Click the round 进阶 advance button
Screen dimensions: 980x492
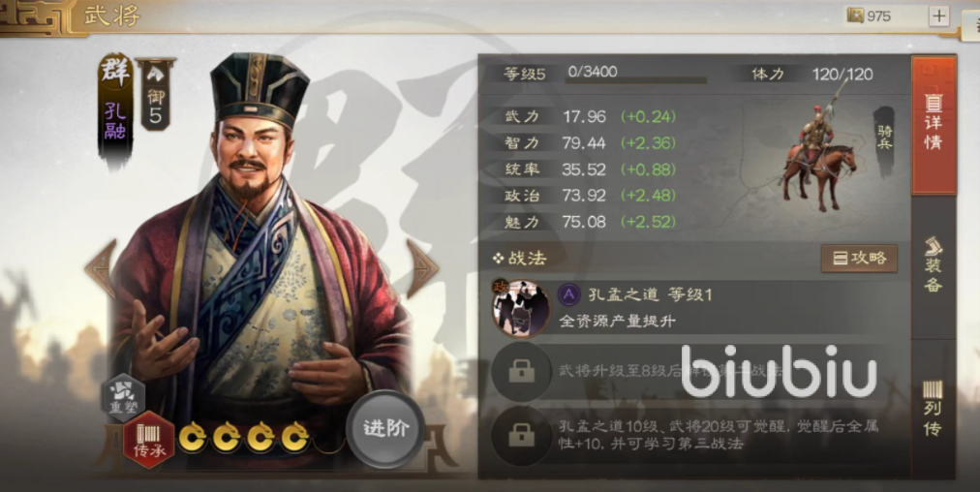(x=385, y=429)
